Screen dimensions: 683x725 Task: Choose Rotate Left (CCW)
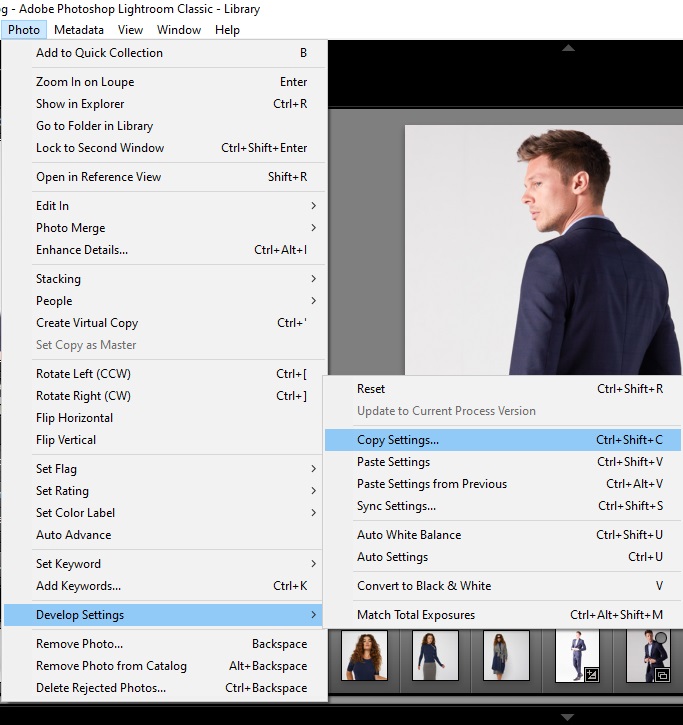coord(165,374)
